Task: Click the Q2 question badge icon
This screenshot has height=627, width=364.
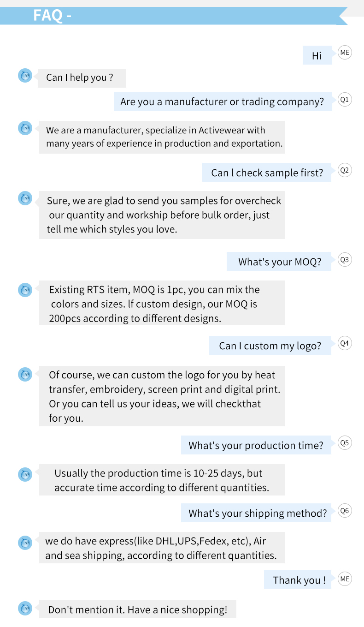Action: pos(345,170)
